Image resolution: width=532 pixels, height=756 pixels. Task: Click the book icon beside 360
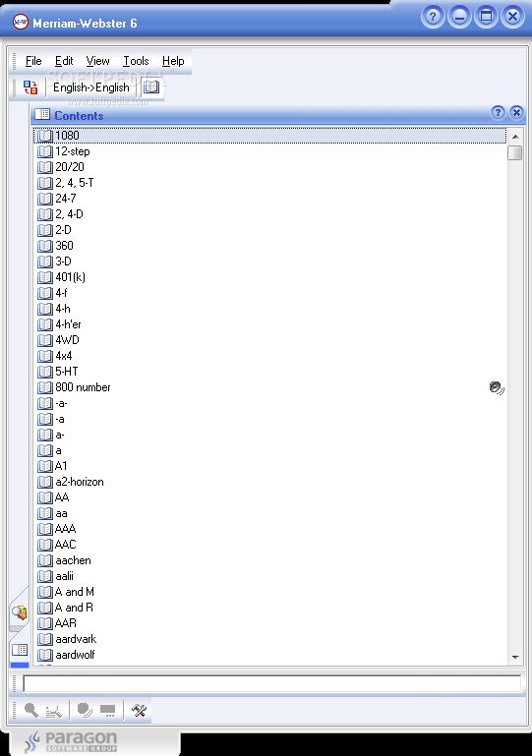pyautogui.click(x=45, y=246)
